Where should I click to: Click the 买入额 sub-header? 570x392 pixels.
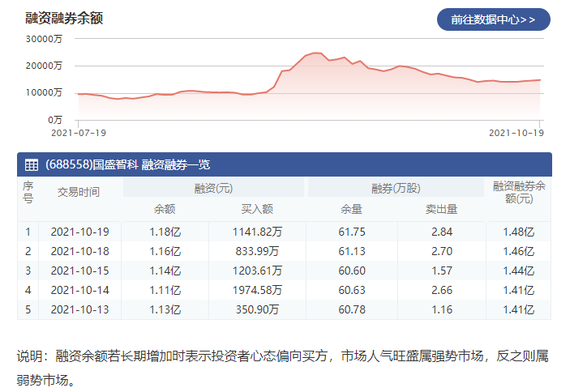(x=257, y=209)
